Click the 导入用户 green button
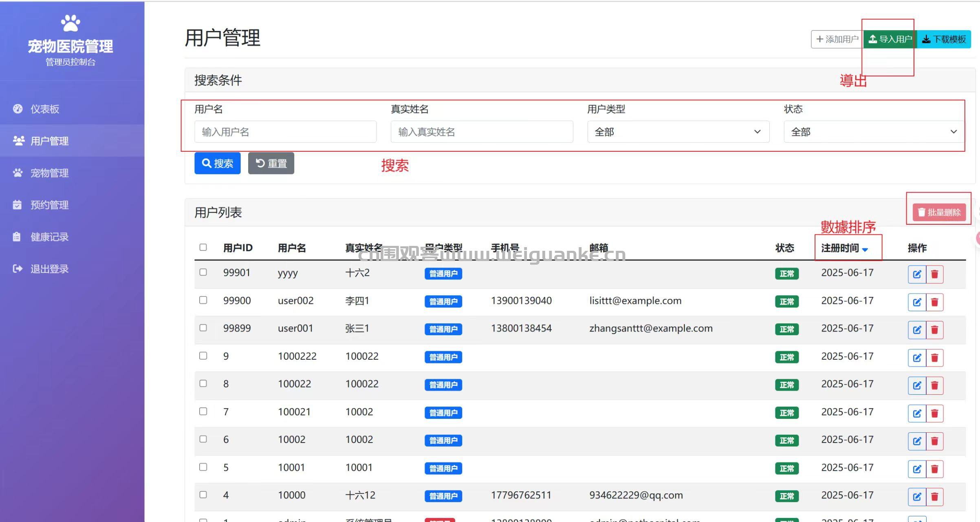This screenshot has height=522, width=980. coord(890,39)
